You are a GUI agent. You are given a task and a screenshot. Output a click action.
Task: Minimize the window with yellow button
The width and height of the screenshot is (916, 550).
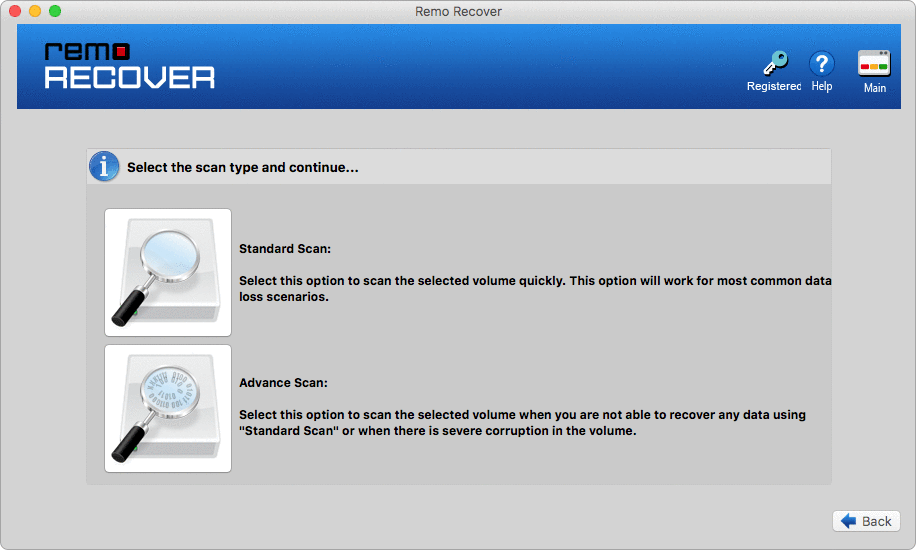35,11
